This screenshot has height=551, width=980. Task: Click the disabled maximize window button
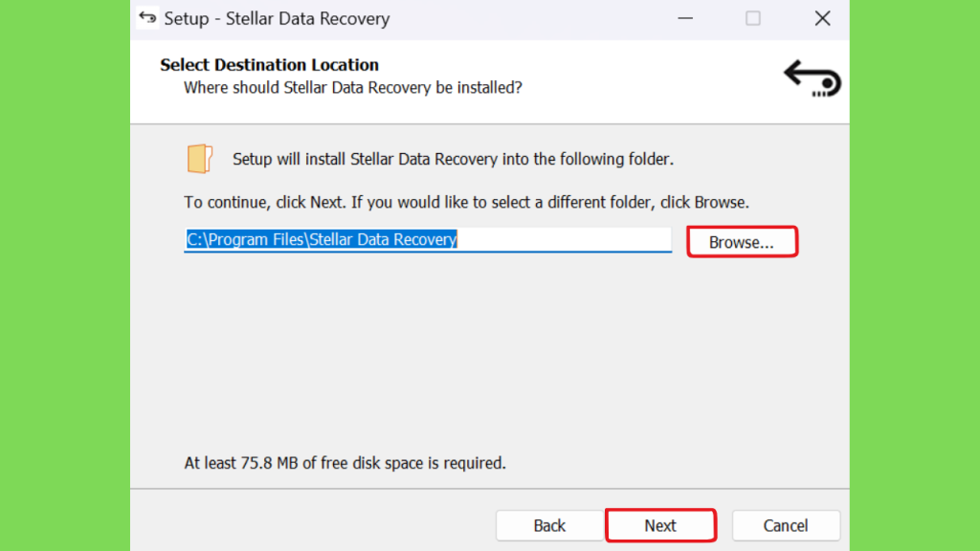pyautogui.click(x=753, y=18)
